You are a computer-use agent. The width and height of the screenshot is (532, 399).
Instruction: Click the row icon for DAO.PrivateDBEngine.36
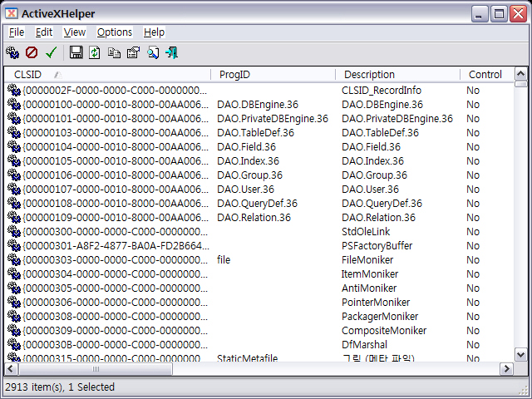(14, 118)
